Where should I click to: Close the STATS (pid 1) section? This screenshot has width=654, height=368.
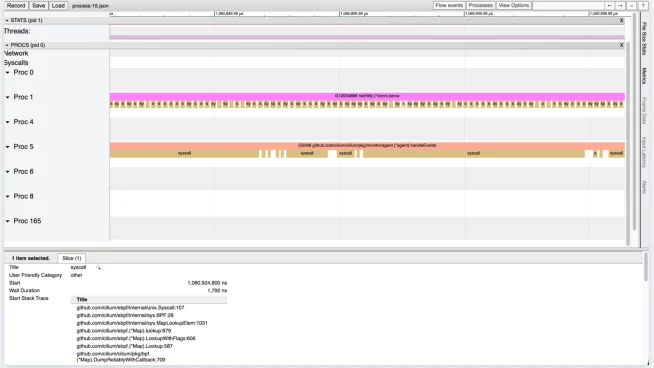point(621,20)
